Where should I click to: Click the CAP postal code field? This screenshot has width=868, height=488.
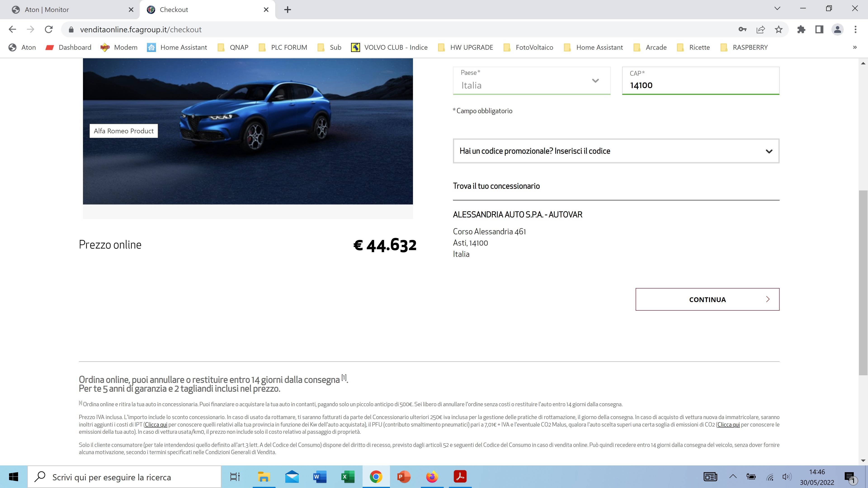(x=701, y=81)
